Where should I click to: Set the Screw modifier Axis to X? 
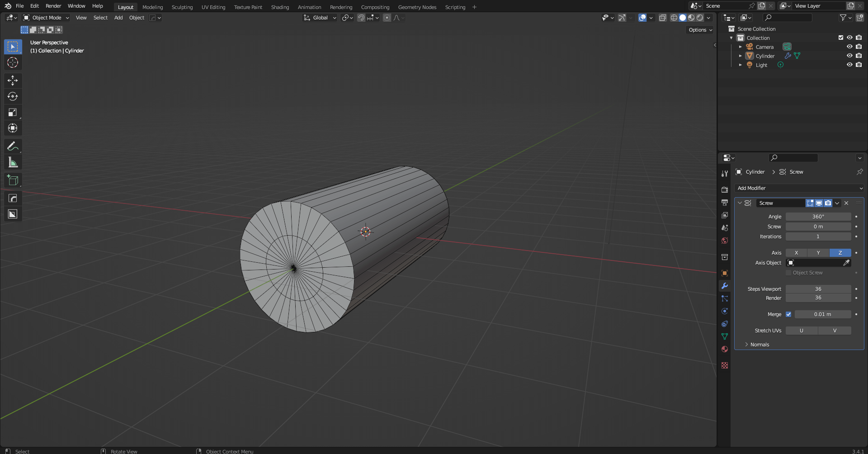(796, 253)
